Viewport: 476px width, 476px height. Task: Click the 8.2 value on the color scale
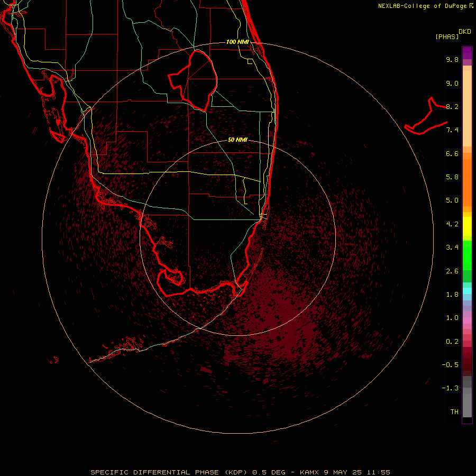[452, 106]
